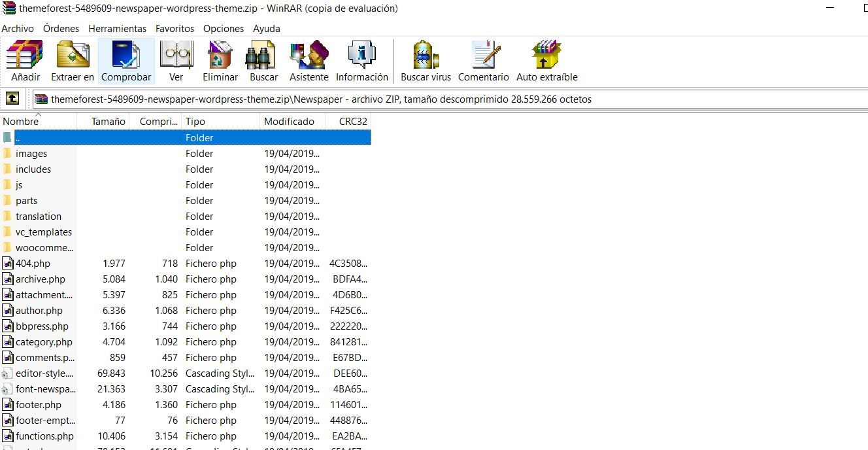Select the bbpress.php file name
The image size is (868, 450).
point(42,326)
